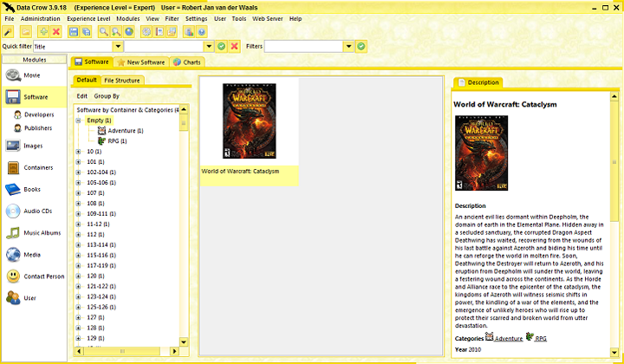The width and height of the screenshot is (624, 364).
Task: Open the find magnifier tool
Action: (103, 32)
